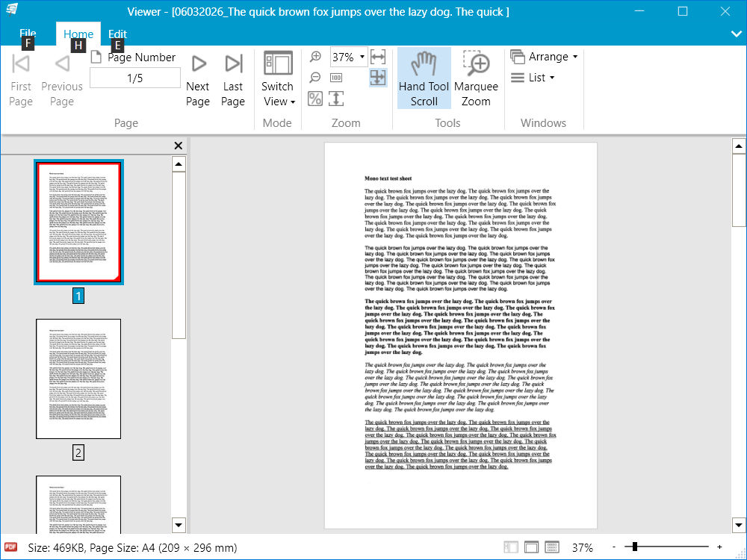Click document scrollbar down arrow

pos(739,526)
